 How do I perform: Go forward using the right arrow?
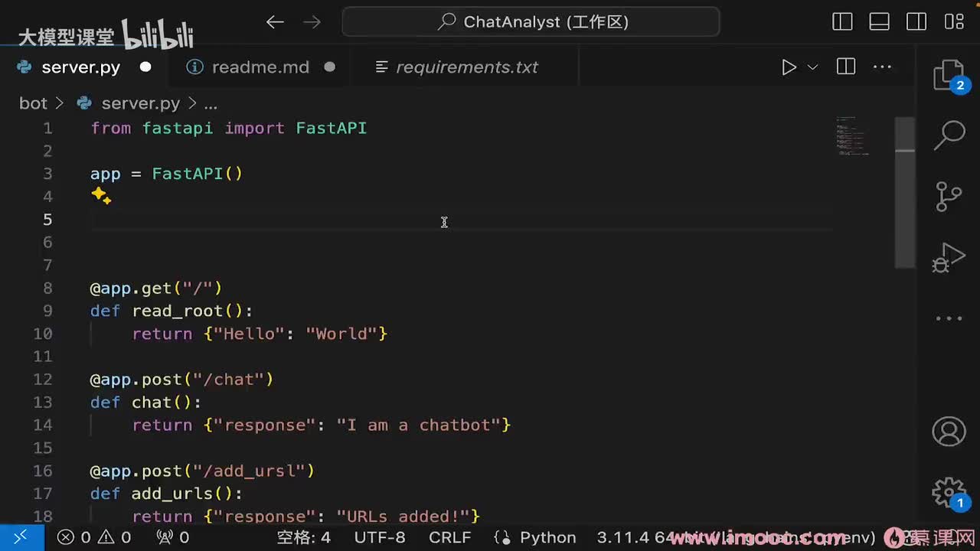click(x=312, y=22)
